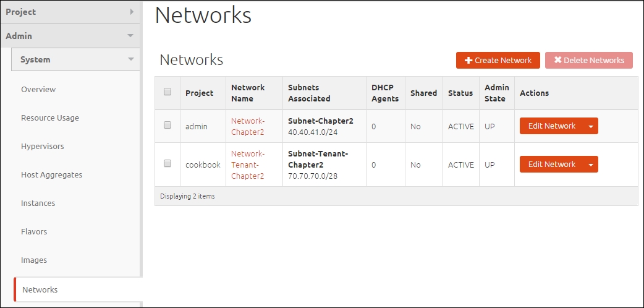The image size is (644, 308).
Task: Open the Network-Tenant-Chapter2 link
Action: pos(248,165)
